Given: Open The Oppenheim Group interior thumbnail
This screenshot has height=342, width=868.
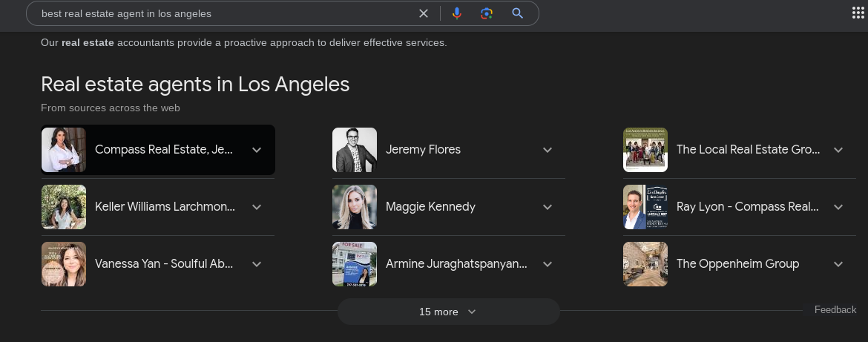Looking at the screenshot, I should pos(645,264).
